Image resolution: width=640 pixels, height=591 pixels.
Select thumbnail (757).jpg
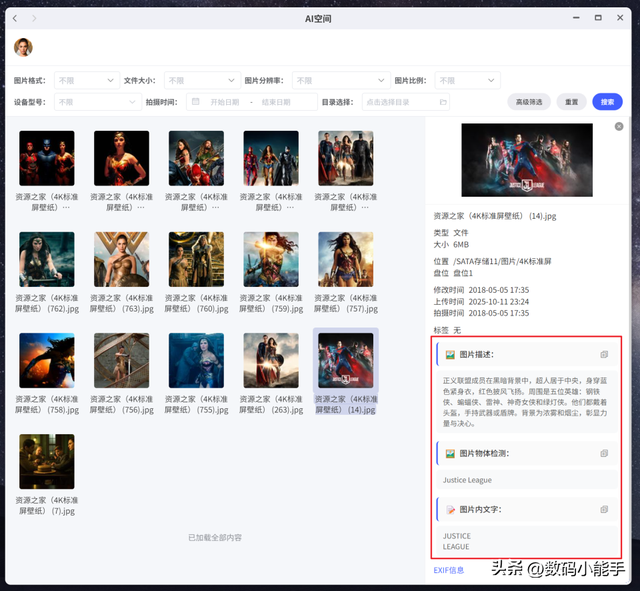(x=346, y=259)
